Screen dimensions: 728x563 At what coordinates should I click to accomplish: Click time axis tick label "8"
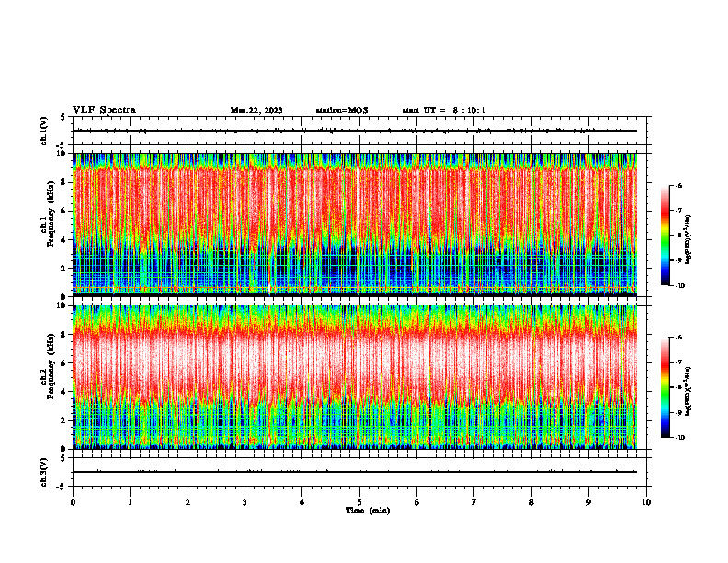(x=531, y=502)
